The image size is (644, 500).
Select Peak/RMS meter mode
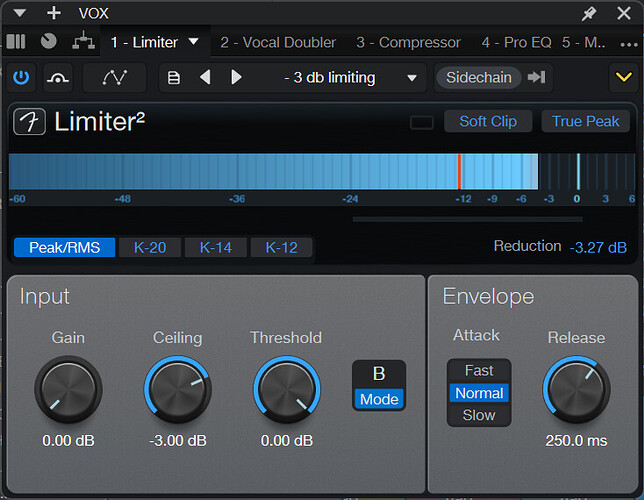point(64,247)
